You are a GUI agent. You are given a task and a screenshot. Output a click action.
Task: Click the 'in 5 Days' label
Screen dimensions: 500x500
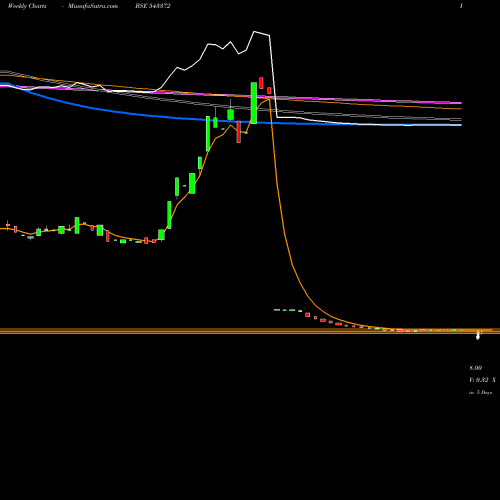[x=480, y=392]
